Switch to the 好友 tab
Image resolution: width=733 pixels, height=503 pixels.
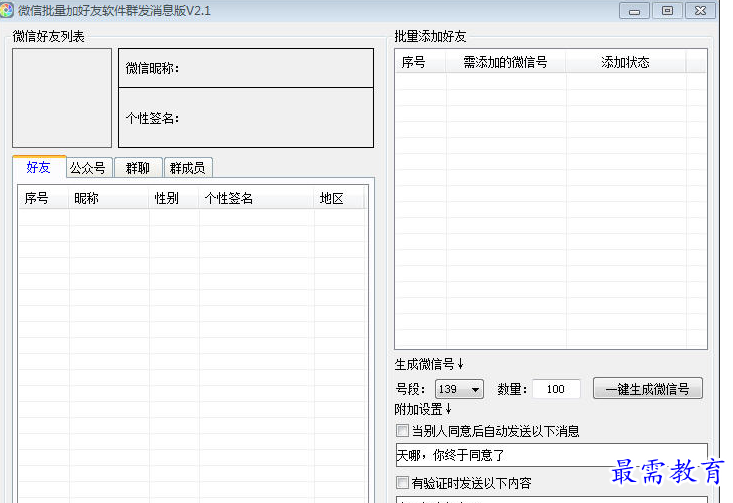click(39, 167)
